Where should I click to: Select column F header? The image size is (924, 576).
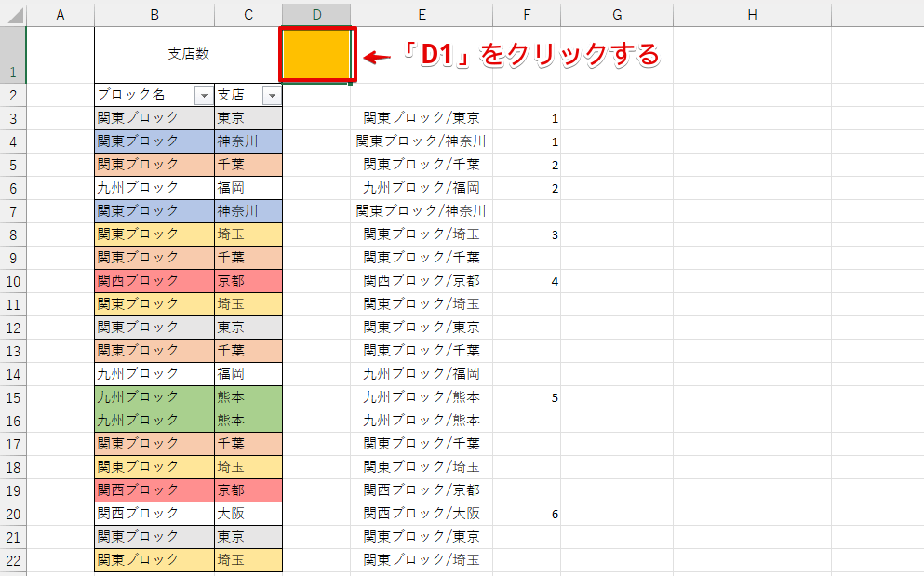click(527, 15)
